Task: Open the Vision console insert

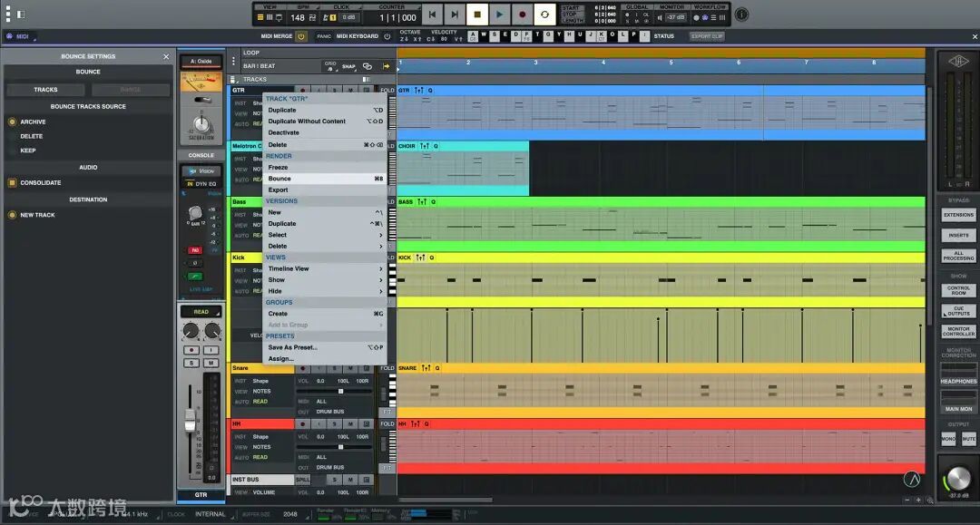Action: coord(201,171)
